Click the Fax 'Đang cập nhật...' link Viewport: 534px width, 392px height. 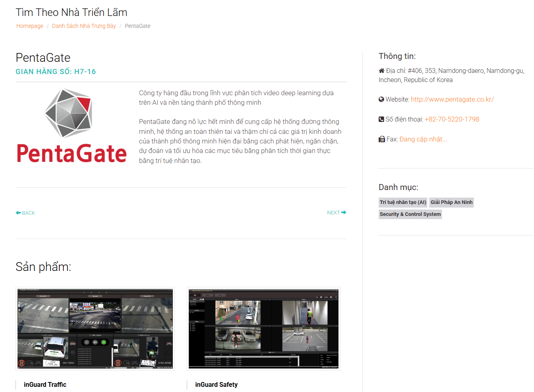click(423, 139)
